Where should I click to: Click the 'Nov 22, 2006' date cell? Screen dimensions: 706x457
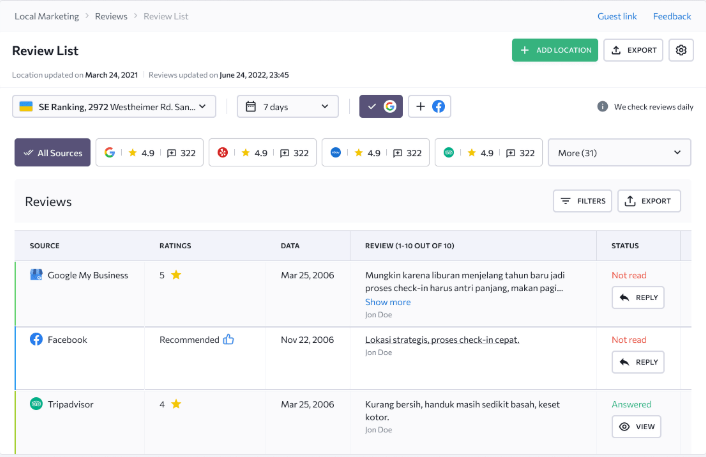pyautogui.click(x=307, y=339)
